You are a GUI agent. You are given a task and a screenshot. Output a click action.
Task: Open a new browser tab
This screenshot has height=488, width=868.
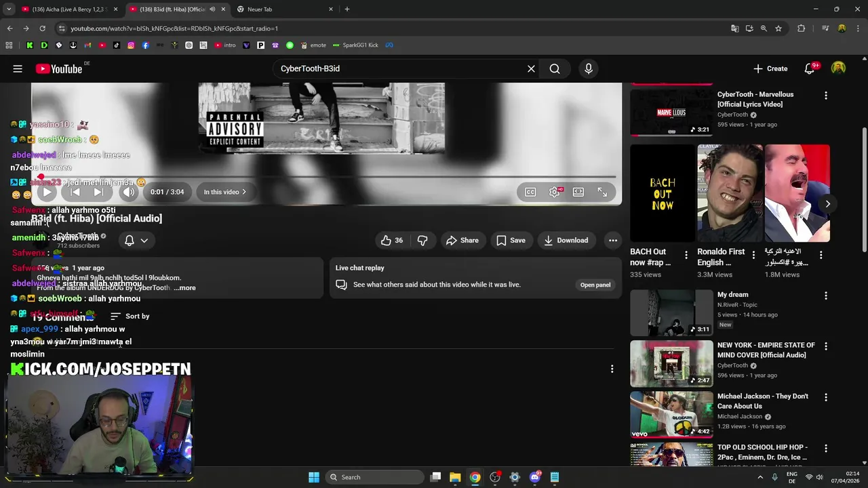click(347, 9)
